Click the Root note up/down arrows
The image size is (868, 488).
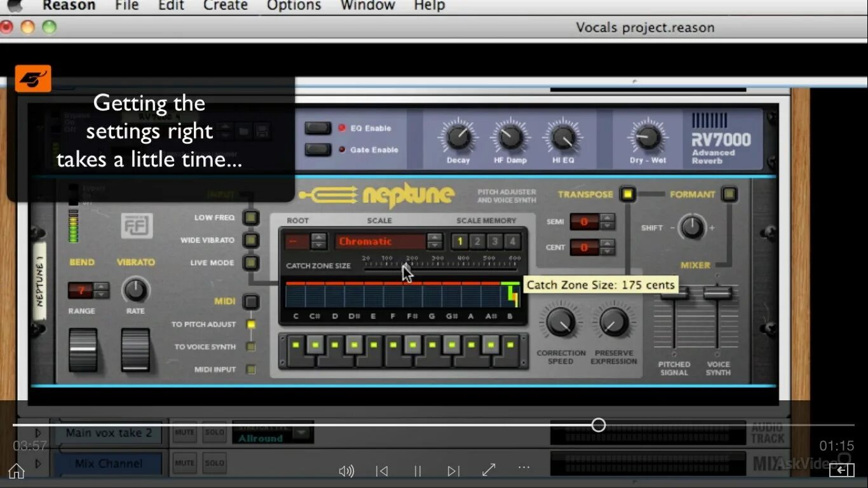click(x=318, y=241)
